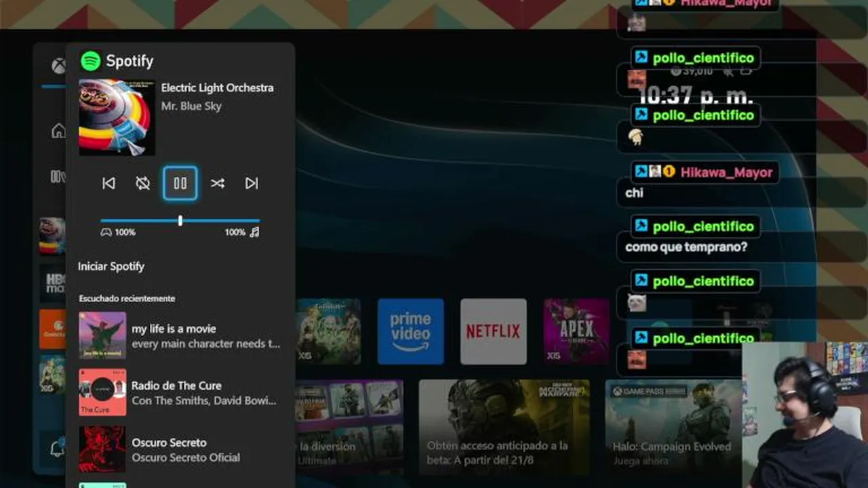Skip to the previous track in Spotify
868x488 pixels.
(108, 183)
